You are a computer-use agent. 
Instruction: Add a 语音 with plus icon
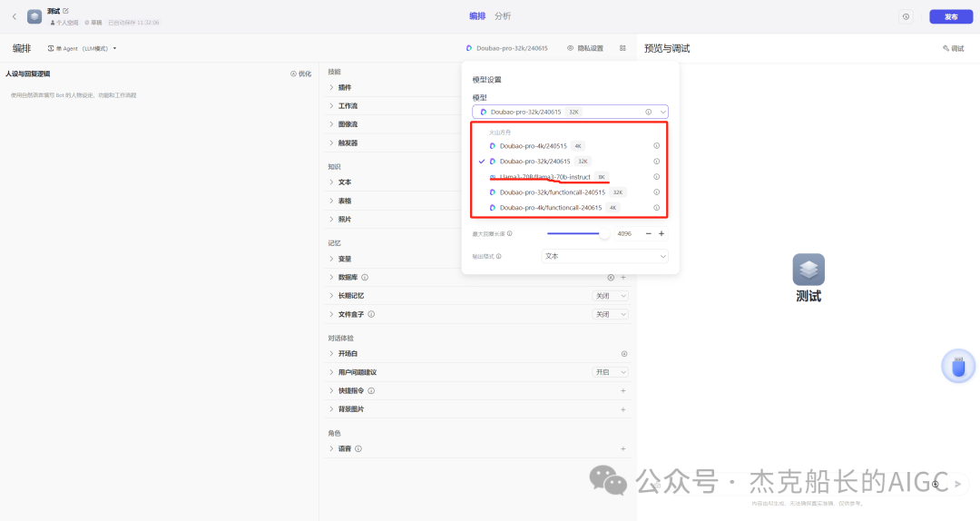click(623, 449)
